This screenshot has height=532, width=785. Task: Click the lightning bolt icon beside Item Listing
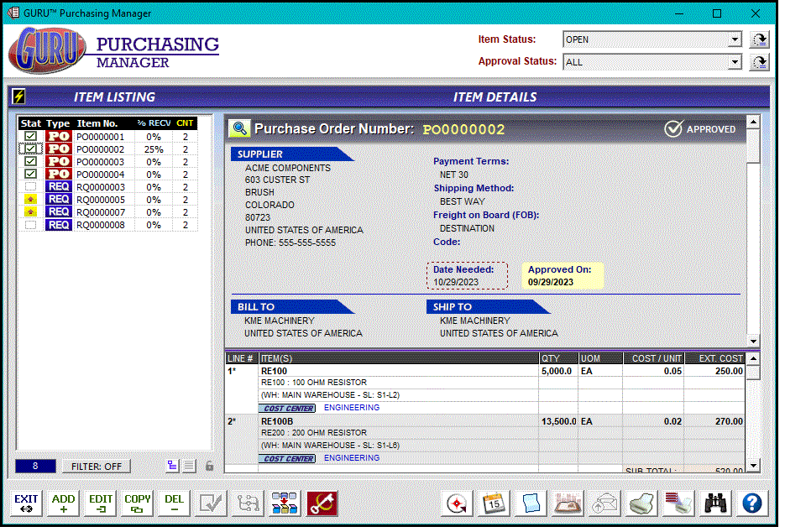(x=19, y=96)
